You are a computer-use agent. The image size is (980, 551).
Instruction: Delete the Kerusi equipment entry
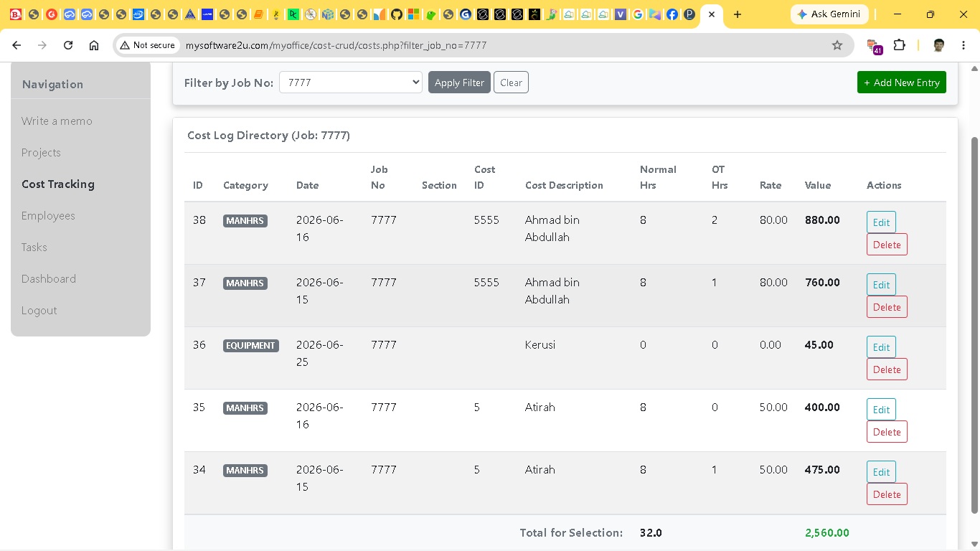[x=887, y=369]
